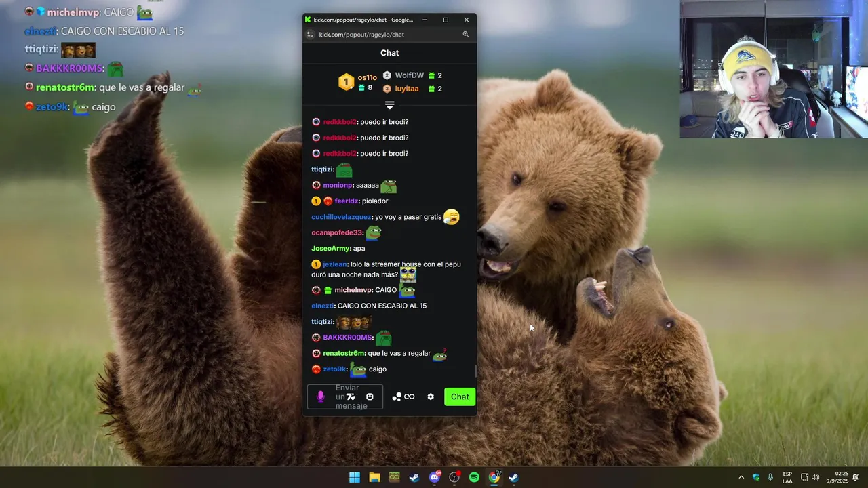Click the silver rank 2 badge beside WolfDW
Image resolution: width=868 pixels, height=488 pixels.
(387, 75)
